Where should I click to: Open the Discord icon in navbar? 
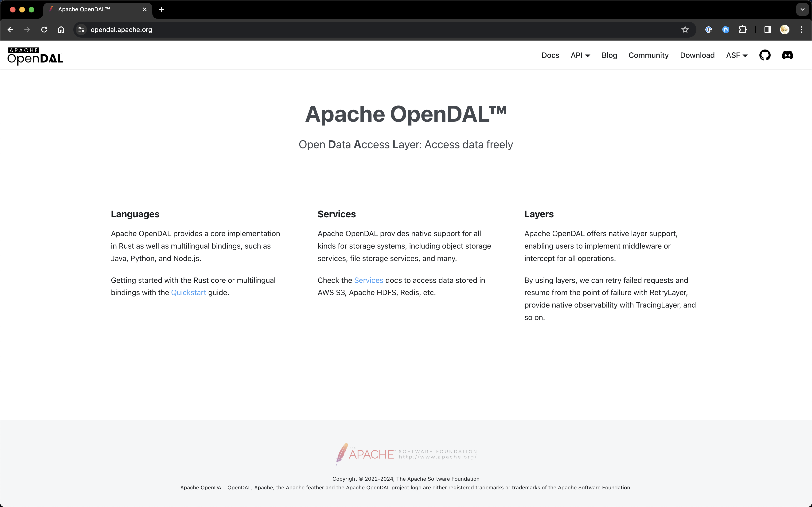coord(787,55)
